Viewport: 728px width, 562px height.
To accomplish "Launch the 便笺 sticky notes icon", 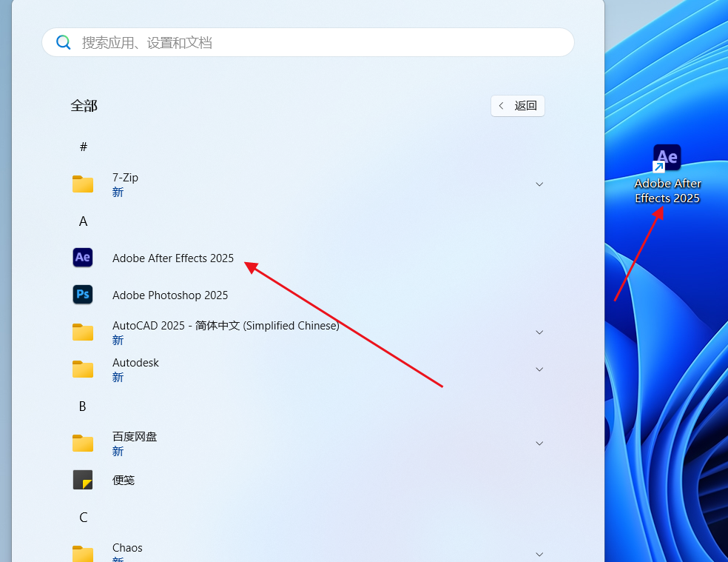I will 83,480.
